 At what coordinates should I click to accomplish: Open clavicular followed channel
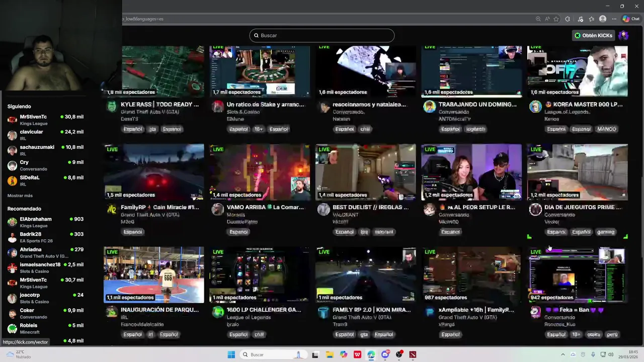(45, 135)
